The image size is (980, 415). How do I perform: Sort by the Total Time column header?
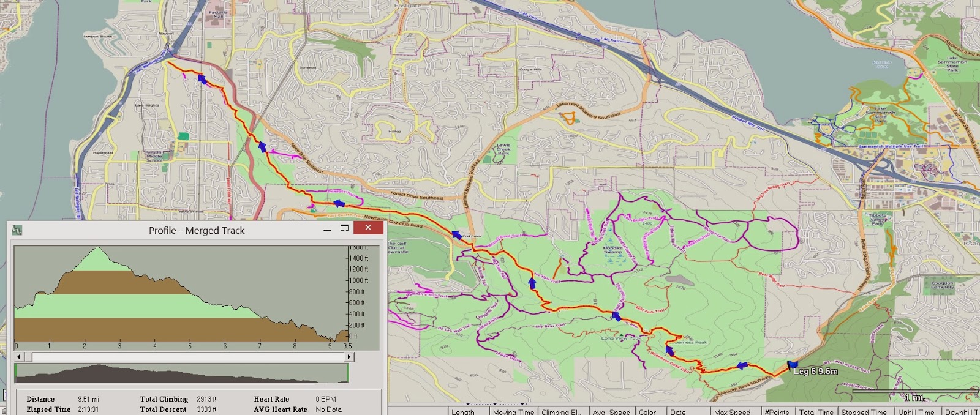pos(816,411)
